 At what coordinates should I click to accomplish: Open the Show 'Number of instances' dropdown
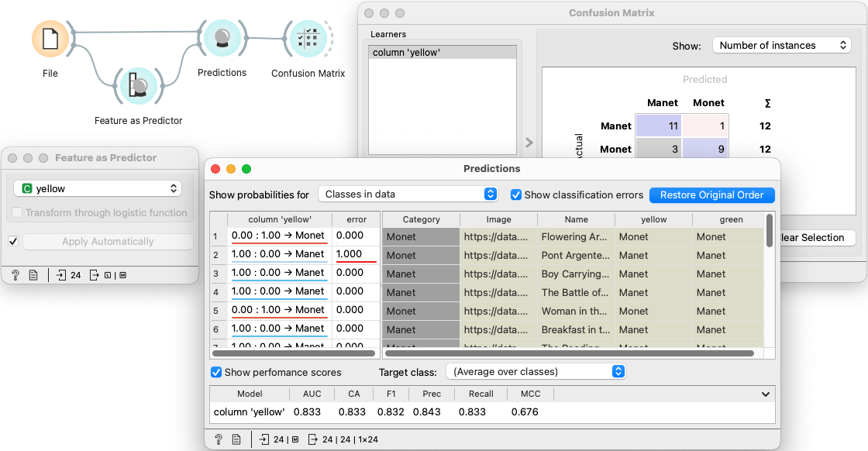(x=781, y=46)
